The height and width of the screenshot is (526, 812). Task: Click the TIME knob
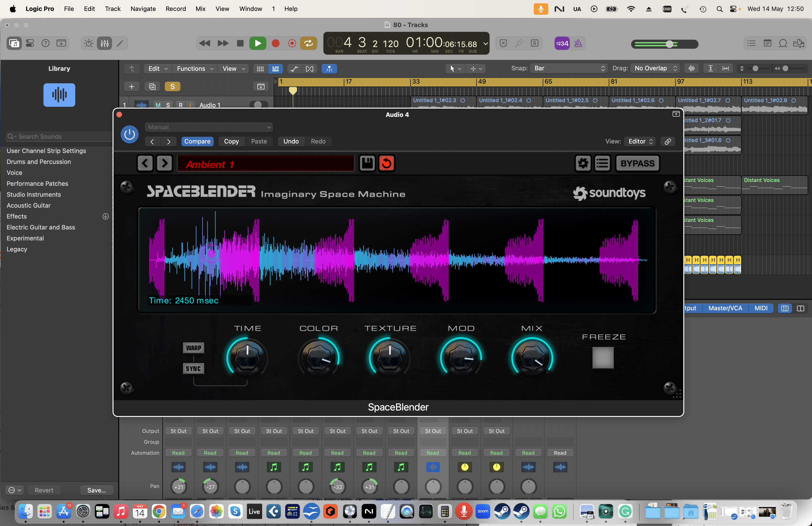pos(247,357)
